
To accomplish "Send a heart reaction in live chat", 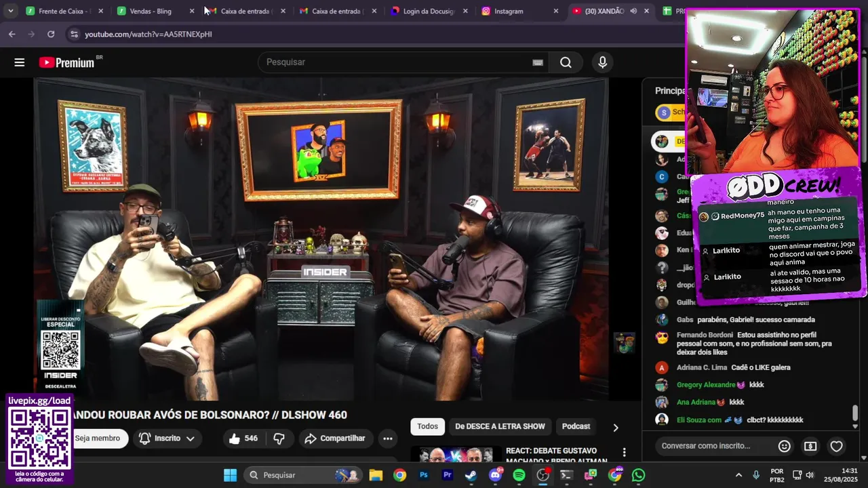I will (x=837, y=446).
